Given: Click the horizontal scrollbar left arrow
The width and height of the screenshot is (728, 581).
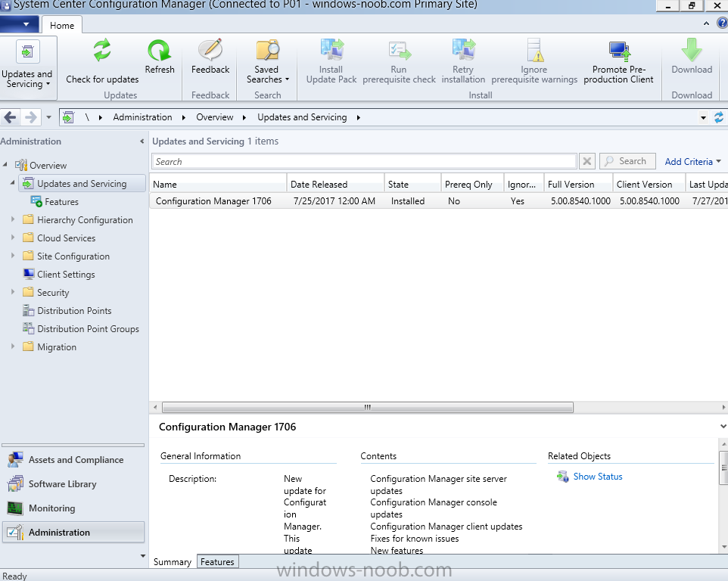Looking at the screenshot, I should 155,408.
